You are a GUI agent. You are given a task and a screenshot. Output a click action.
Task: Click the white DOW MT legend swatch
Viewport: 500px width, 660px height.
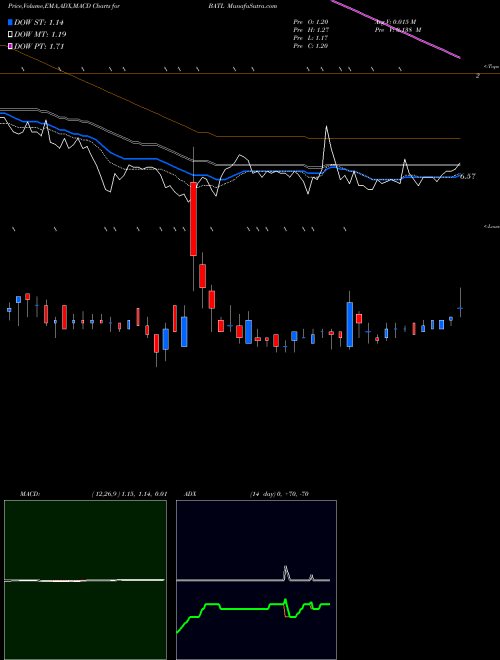point(10,34)
